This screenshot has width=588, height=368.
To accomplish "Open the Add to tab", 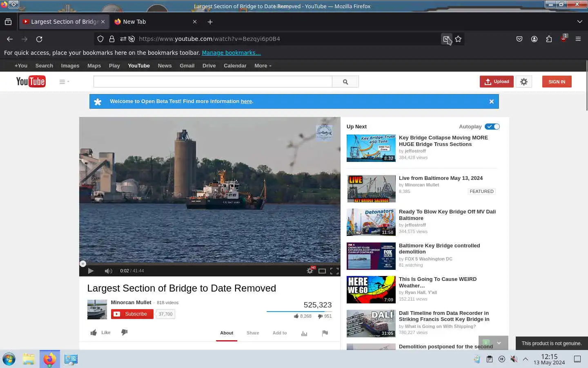I will [x=280, y=333].
